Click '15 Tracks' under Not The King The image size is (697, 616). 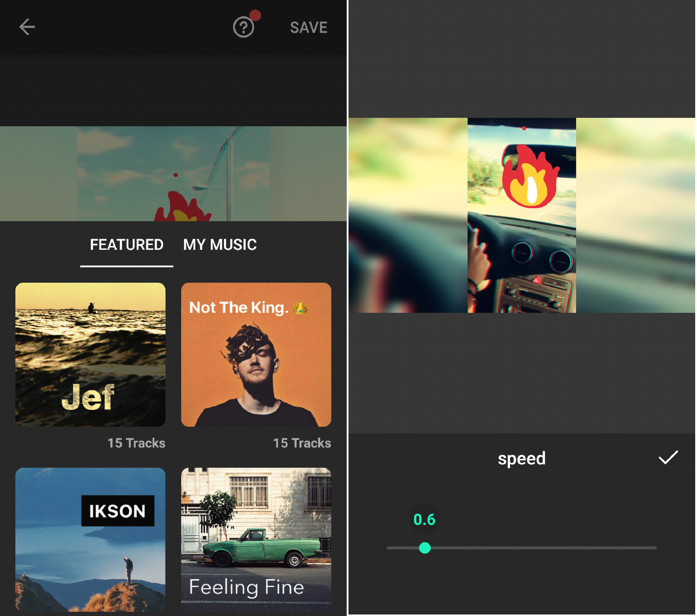302,443
